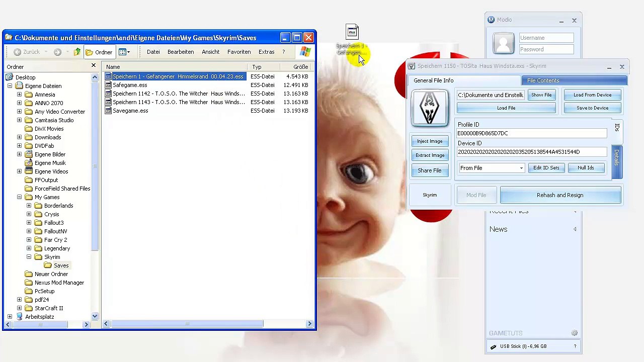Expand the StarCraft II folder node

(x=19, y=308)
